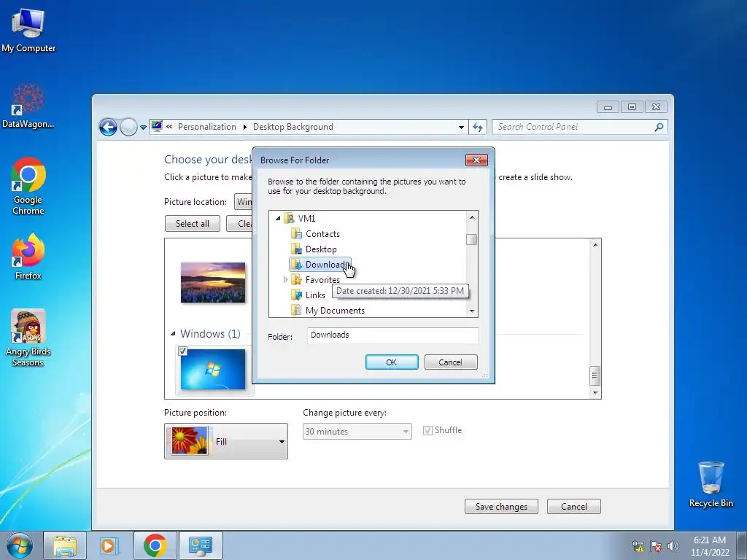Confirm with the OK button
747x560 pixels.
(392, 362)
